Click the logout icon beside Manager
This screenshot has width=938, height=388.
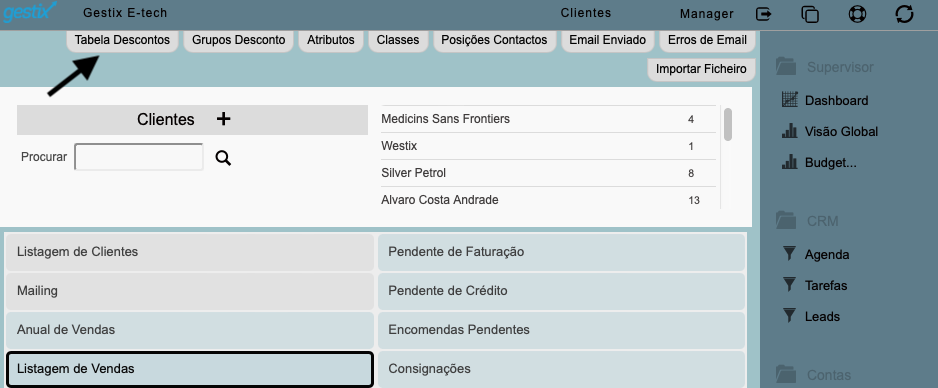click(763, 14)
